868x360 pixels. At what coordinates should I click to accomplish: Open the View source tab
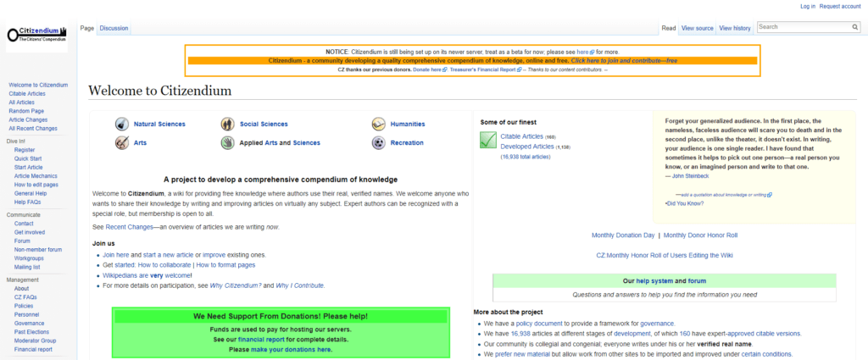698,28
